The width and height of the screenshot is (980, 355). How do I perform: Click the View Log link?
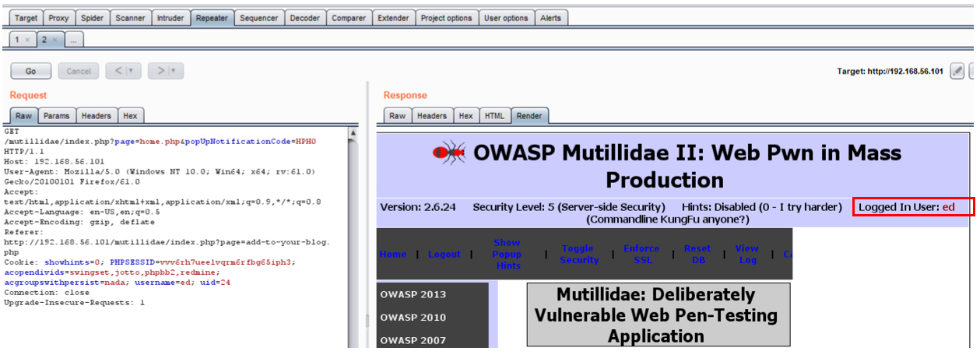click(747, 255)
